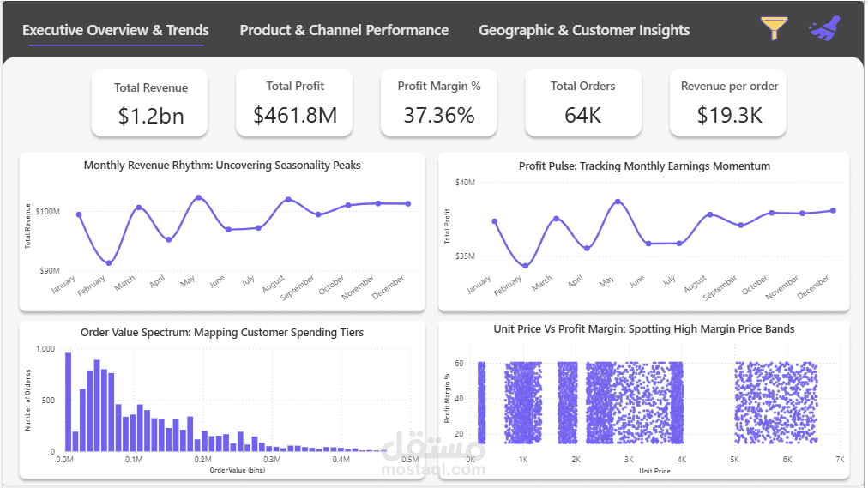Click the Total Revenue card
Image resolution: width=868 pixels, height=488 pixels.
point(149,103)
